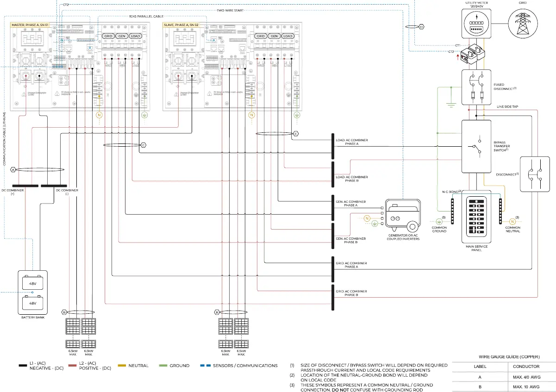This screenshot has height=392, width=556.
Task: Click the utility meter 120/240V icon
Action: tap(476, 24)
